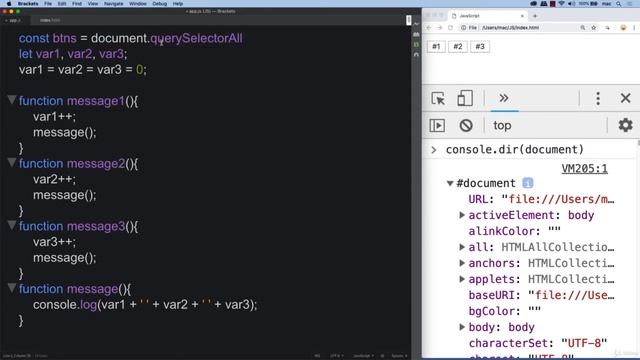The image size is (640, 360).
Task: Clear the console with the block icon
Action: (x=466, y=125)
